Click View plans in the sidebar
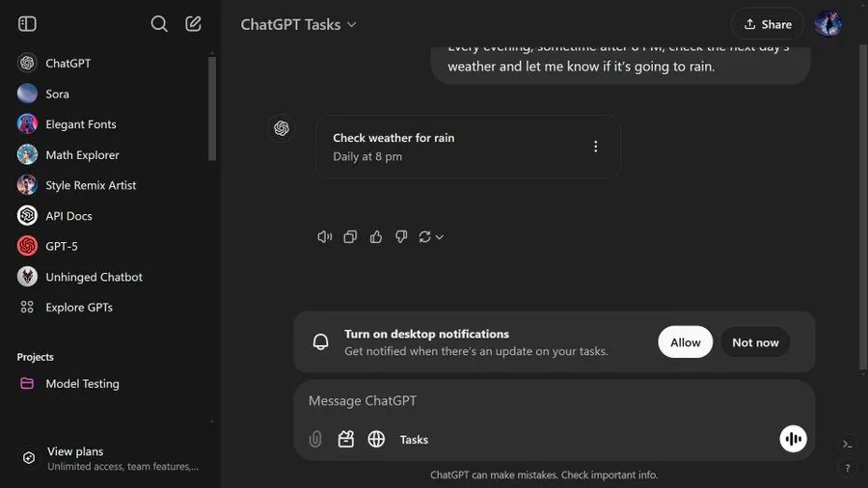This screenshot has height=488, width=868. [110, 458]
